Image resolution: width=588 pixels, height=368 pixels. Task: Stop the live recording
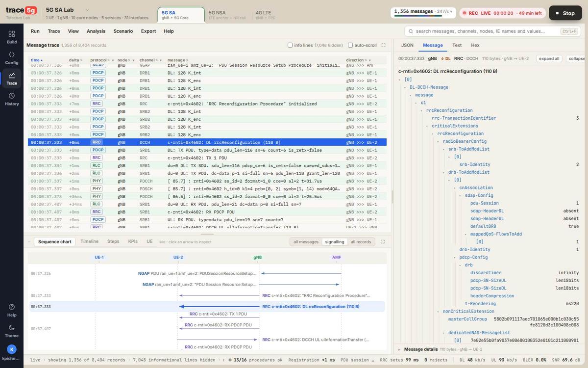[565, 13]
